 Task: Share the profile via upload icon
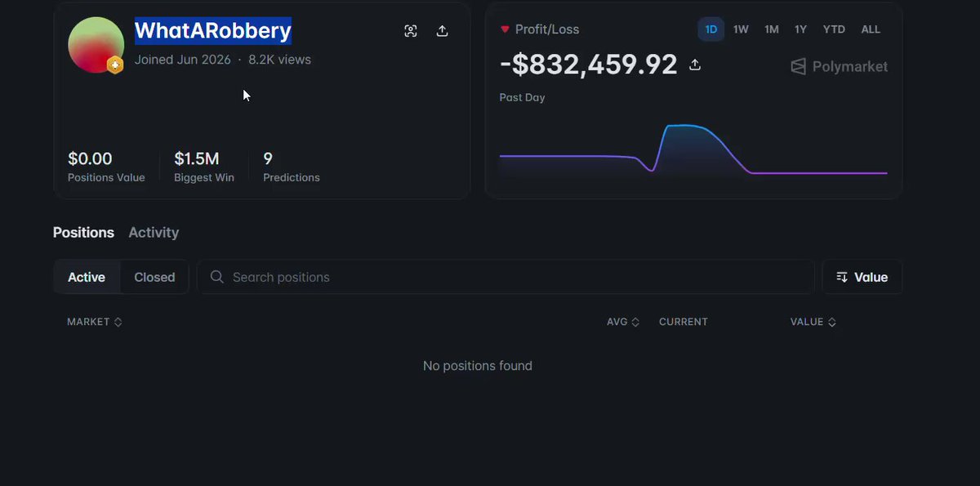click(x=442, y=31)
